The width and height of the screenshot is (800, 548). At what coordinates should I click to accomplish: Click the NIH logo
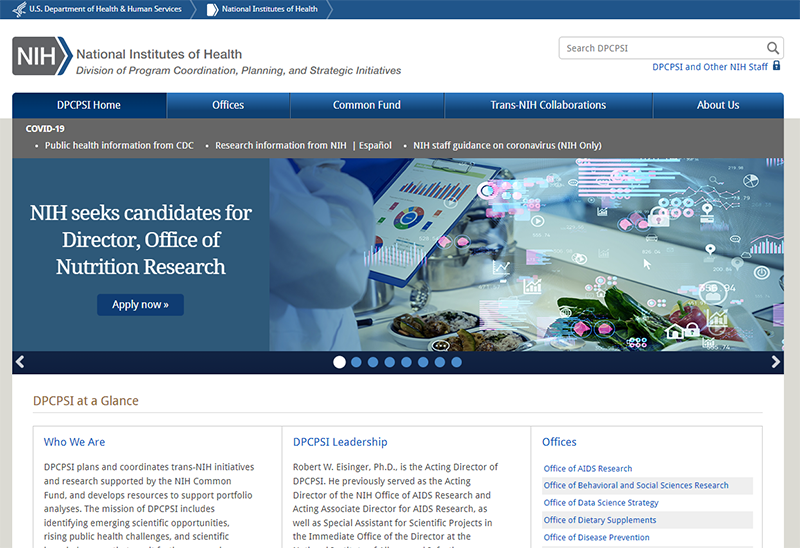tap(42, 56)
